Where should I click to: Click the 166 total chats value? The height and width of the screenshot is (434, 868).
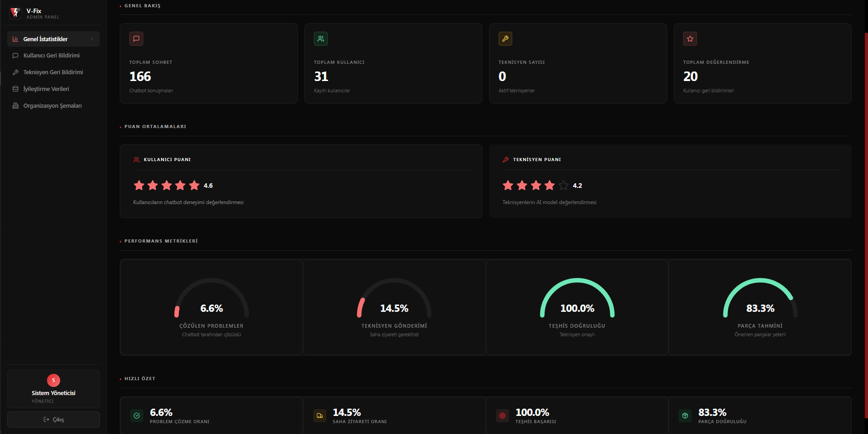140,76
